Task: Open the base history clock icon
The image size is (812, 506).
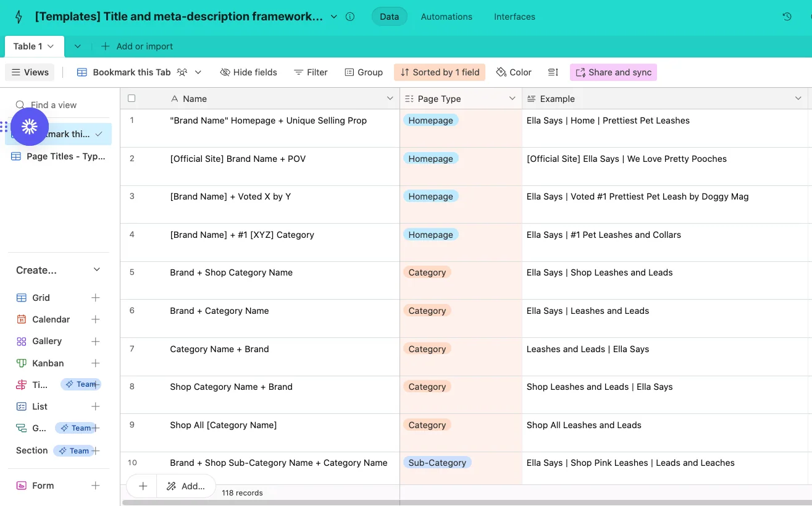Action: click(787, 17)
